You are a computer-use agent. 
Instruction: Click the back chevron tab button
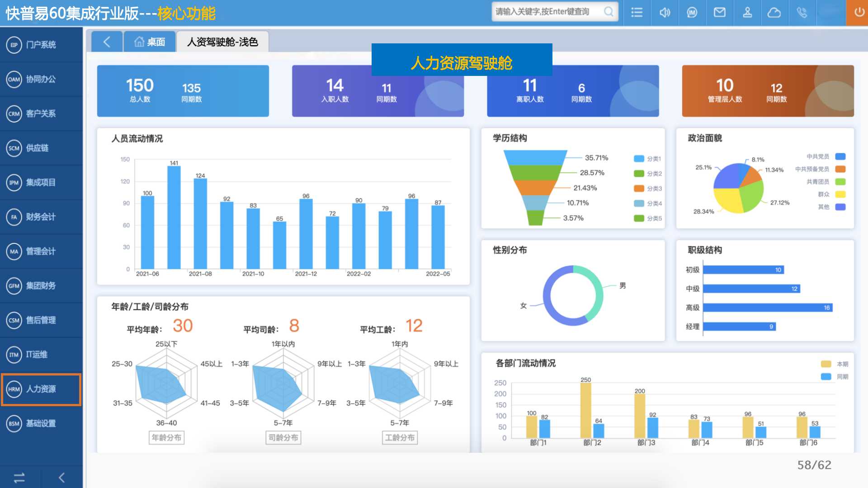[107, 42]
